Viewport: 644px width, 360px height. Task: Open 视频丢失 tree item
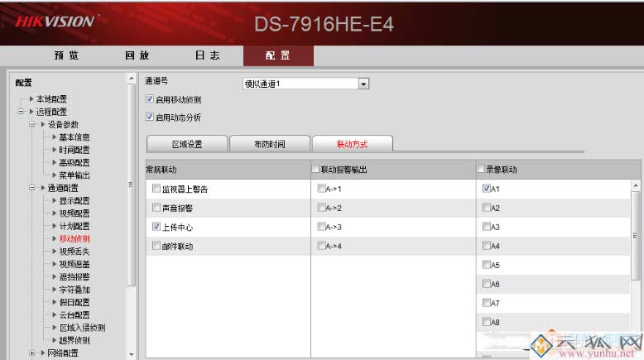tap(74, 252)
